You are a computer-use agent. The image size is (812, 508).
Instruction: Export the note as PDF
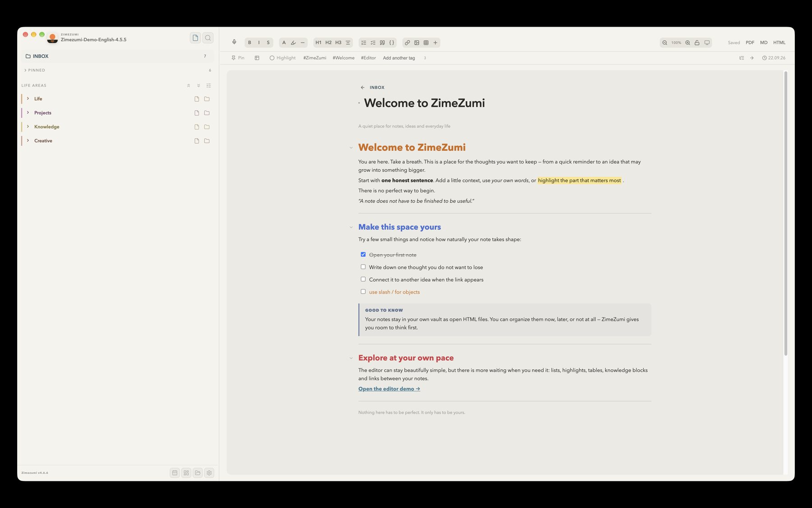point(750,42)
